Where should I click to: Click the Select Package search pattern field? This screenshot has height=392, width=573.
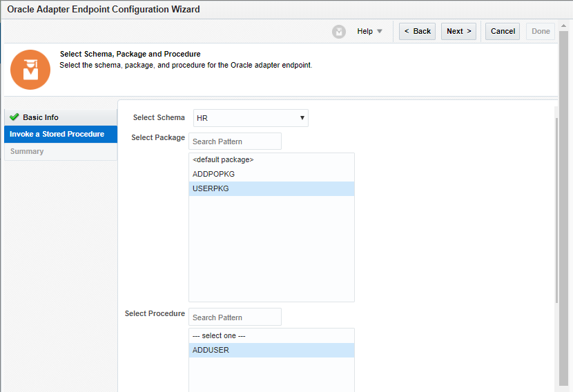(x=235, y=141)
